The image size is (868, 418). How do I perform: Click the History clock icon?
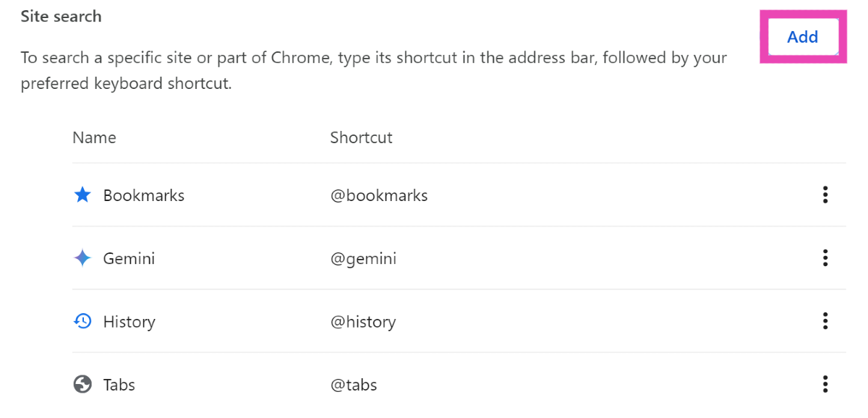point(83,321)
